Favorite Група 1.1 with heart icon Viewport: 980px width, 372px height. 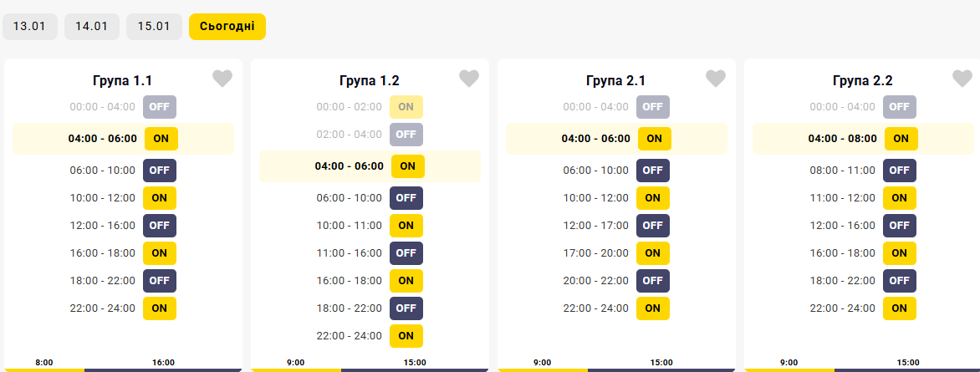222,79
